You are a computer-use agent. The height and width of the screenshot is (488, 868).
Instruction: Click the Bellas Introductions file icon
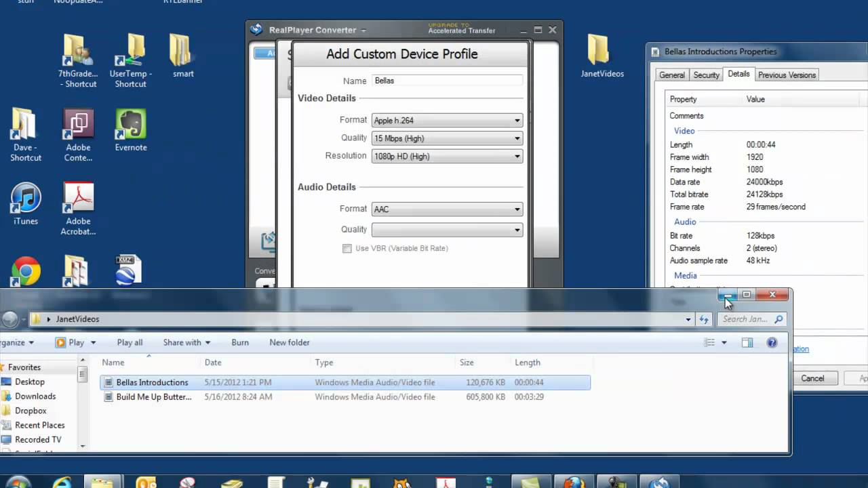[x=108, y=382]
